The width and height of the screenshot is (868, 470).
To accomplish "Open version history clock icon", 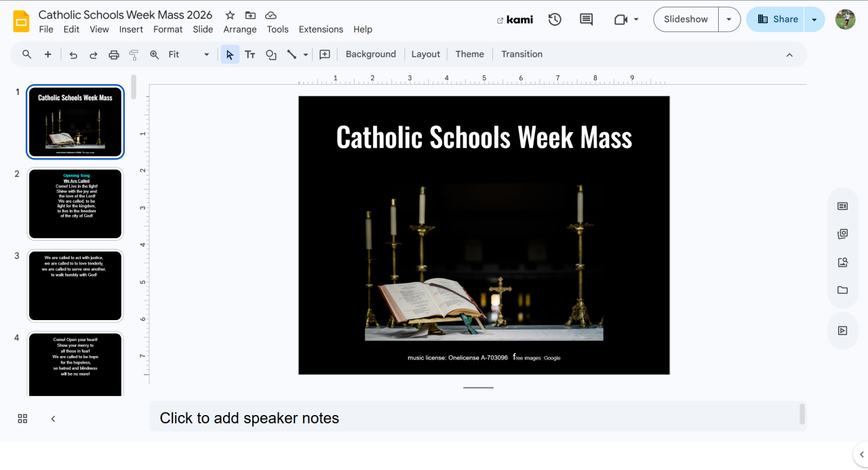I will [x=555, y=20].
